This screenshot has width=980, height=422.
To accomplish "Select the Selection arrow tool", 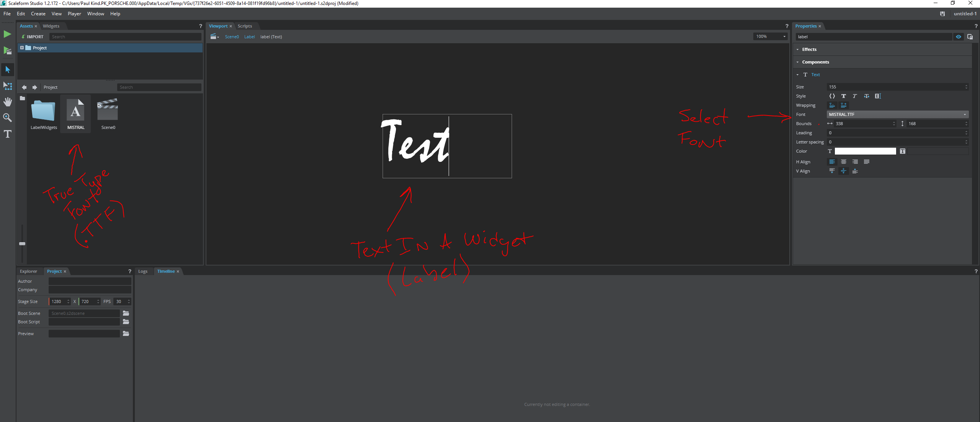I will coord(7,69).
